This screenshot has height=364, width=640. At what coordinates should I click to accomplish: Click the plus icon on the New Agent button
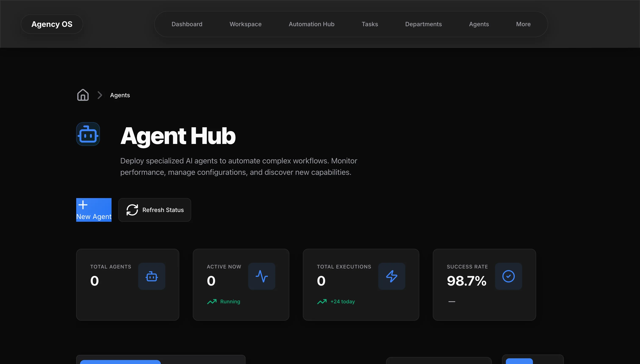tap(83, 204)
